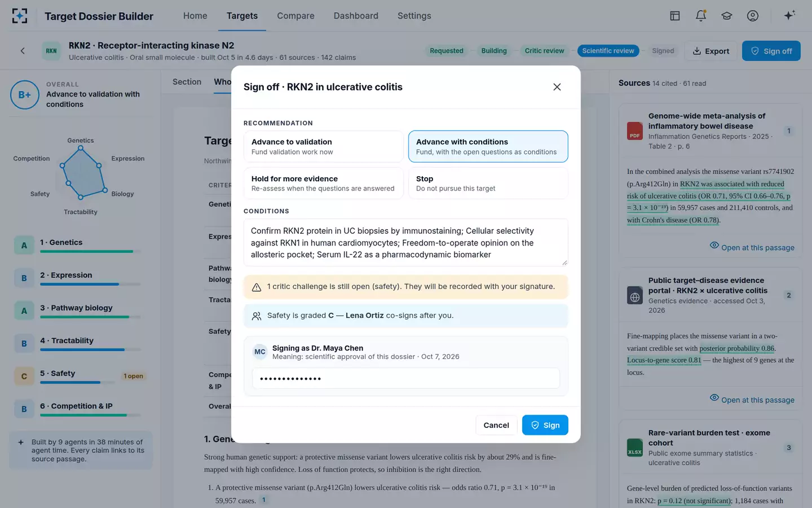Open the notifications bell
Image resolution: width=812 pixels, height=508 pixels.
pos(701,16)
